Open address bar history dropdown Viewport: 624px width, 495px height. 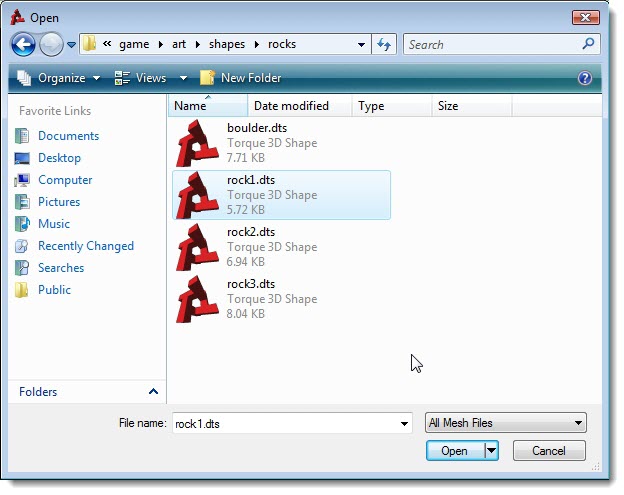coord(361,45)
